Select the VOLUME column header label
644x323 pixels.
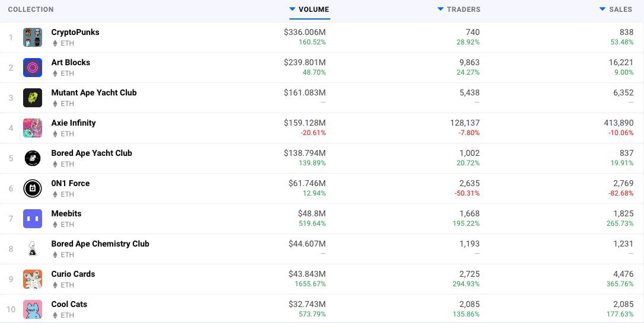pyautogui.click(x=314, y=9)
